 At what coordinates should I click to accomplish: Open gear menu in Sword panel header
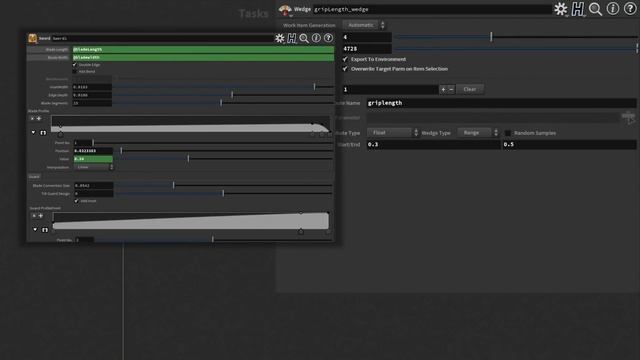tap(280, 38)
